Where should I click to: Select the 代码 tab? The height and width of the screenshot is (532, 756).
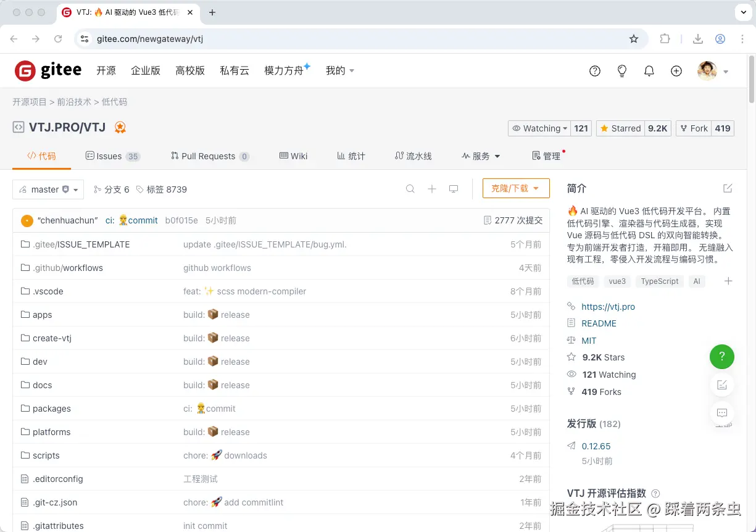41,156
